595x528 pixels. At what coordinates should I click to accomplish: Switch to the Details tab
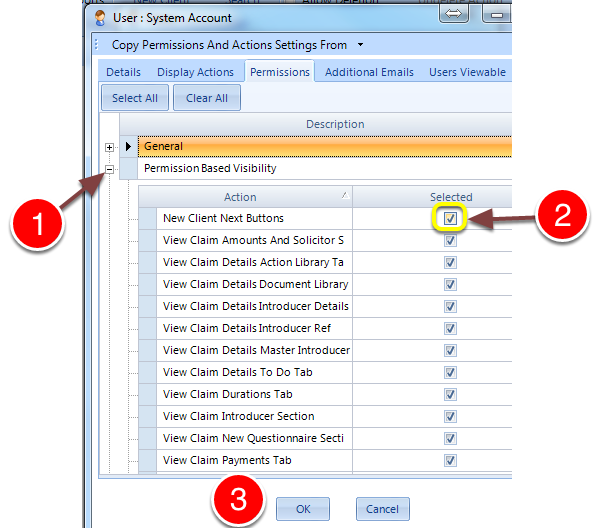point(123,72)
